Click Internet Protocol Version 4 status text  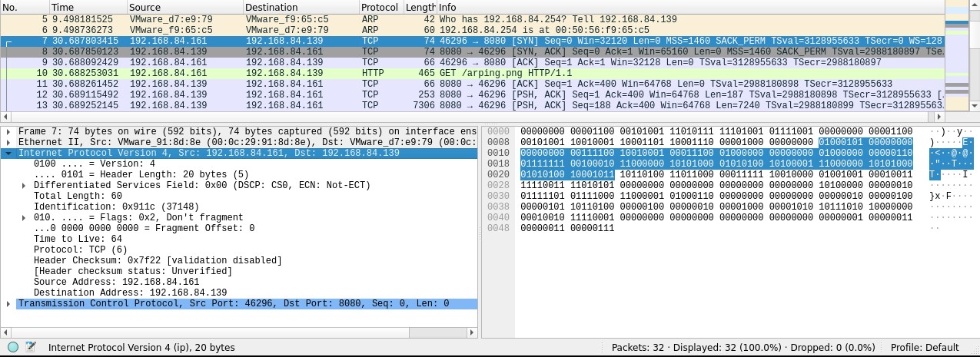(141, 348)
